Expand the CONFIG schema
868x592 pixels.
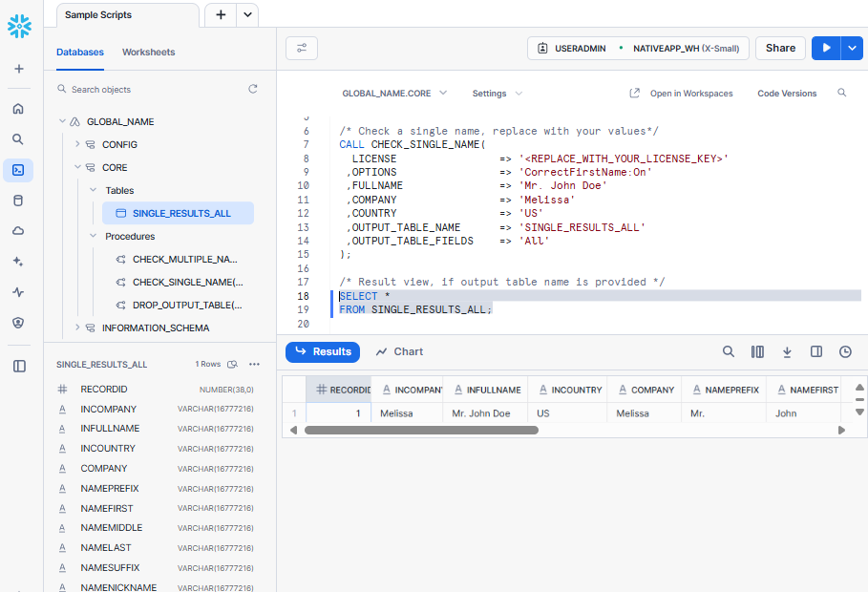(77, 144)
